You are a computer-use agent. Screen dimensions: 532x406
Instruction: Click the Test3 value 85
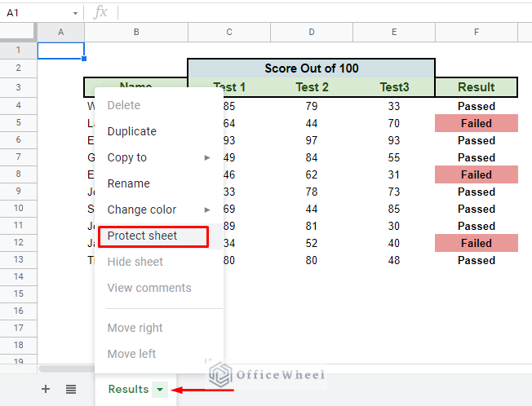coord(394,209)
